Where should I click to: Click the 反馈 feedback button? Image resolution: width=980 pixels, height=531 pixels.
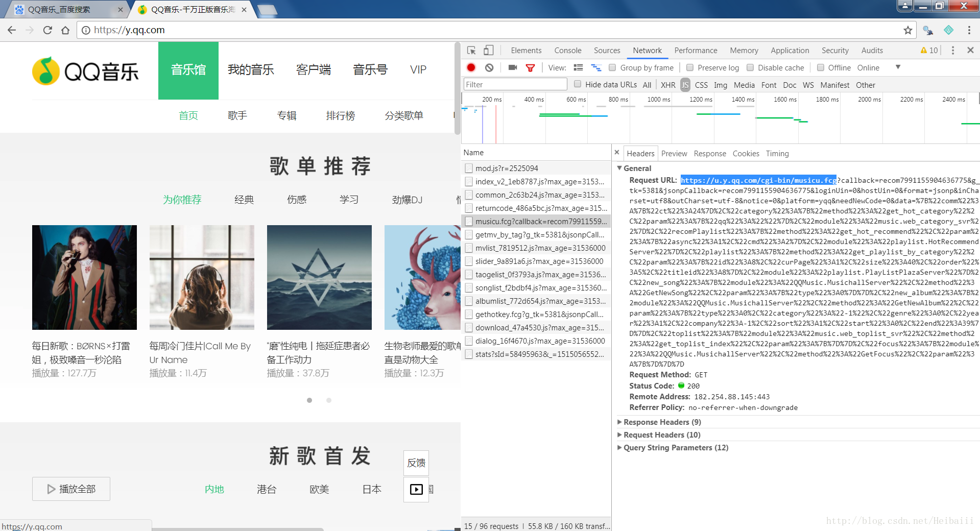416,463
